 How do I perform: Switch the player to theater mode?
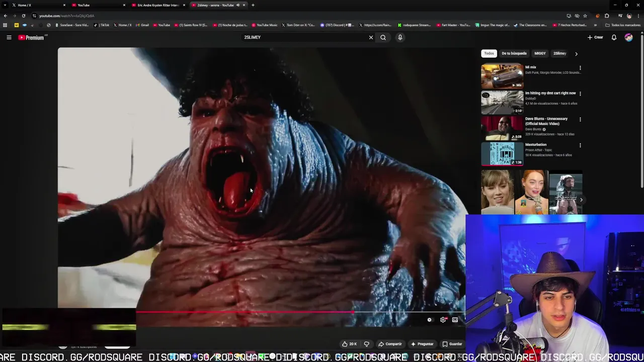pos(455,320)
